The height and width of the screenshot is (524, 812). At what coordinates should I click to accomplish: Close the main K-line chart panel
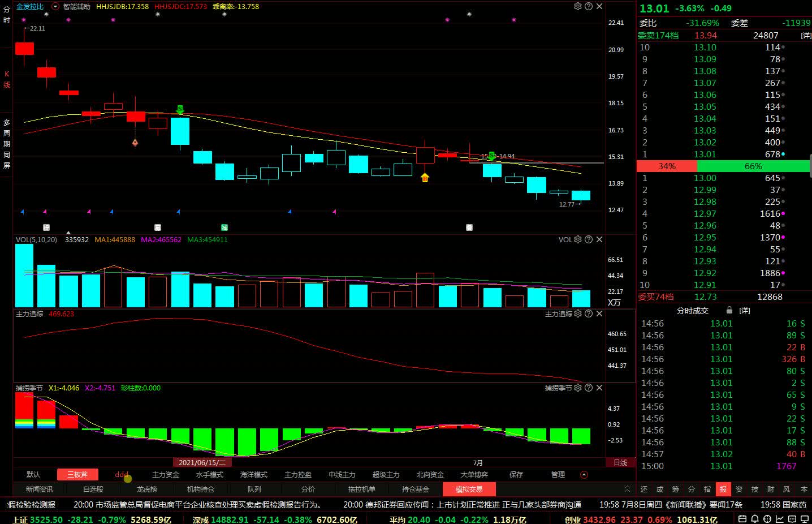coord(599,6)
